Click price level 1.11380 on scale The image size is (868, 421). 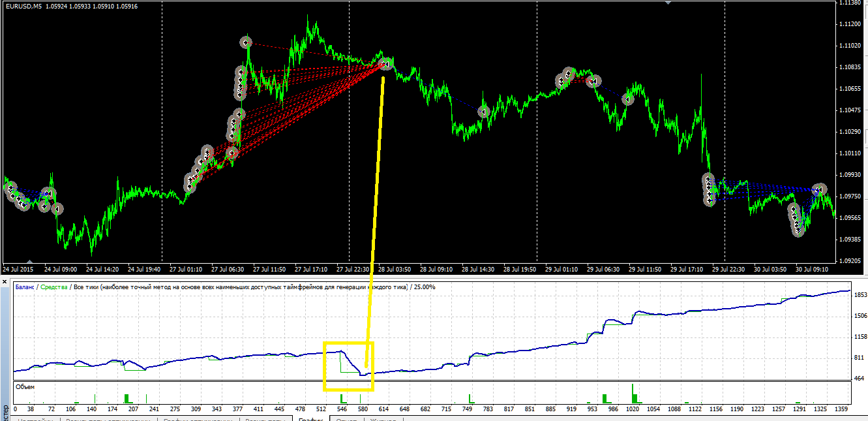850,3
